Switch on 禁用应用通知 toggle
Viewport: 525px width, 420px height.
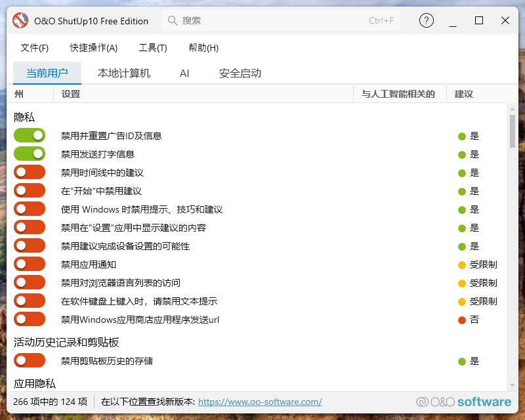(x=30, y=264)
